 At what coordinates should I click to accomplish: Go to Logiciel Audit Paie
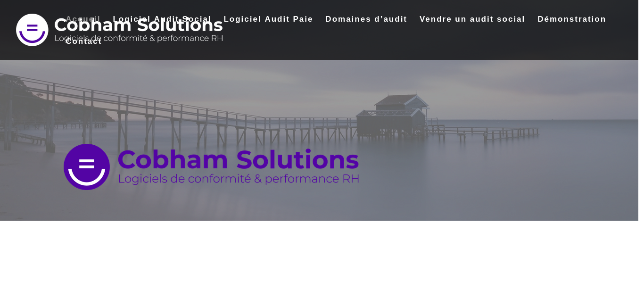(268, 19)
